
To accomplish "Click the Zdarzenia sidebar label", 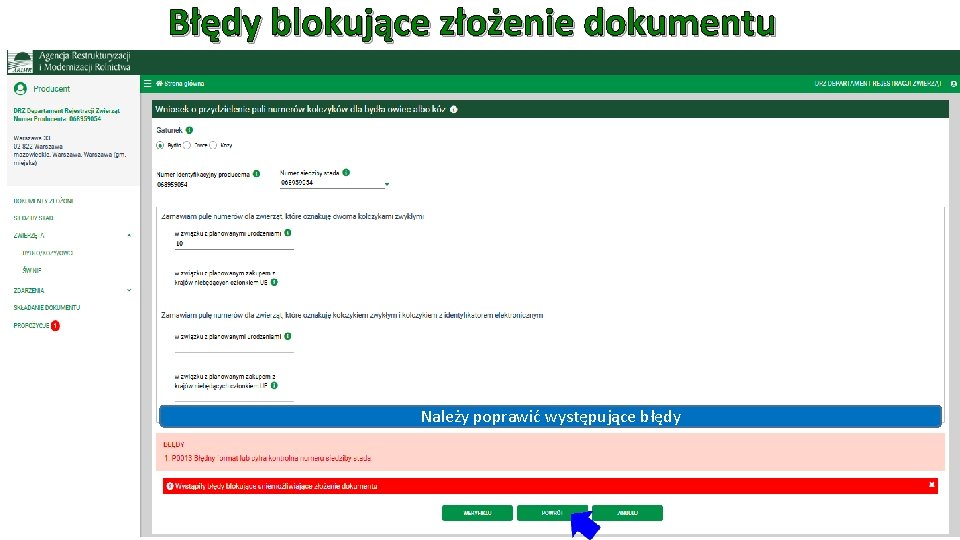I will 29,290.
